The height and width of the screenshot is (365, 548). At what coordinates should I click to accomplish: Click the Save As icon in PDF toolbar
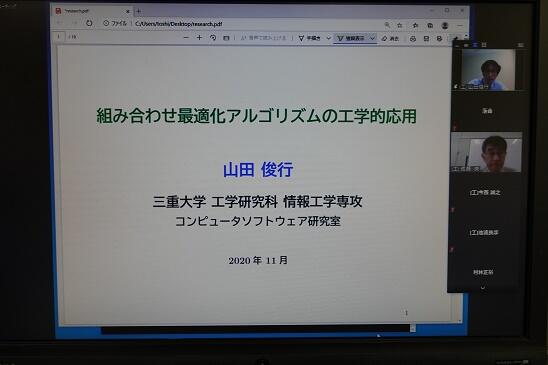439,39
